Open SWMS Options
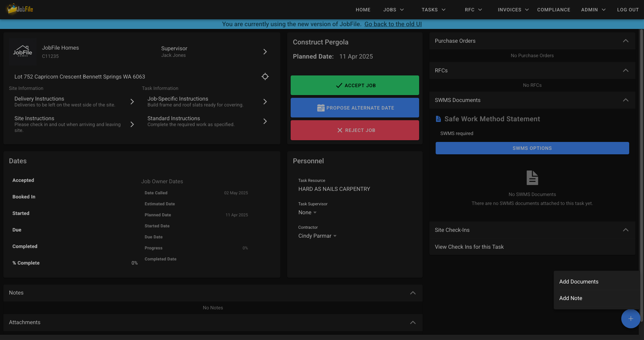The height and width of the screenshot is (340, 644). click(532, 148)
